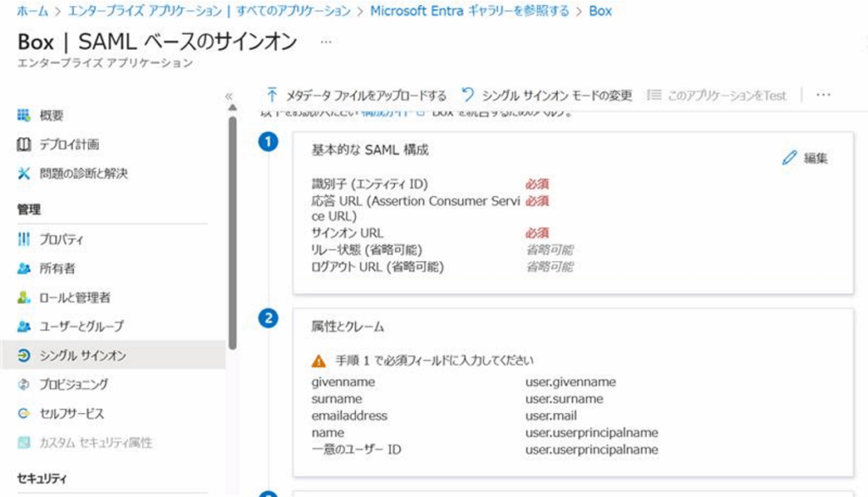The height and width of the screenshot is (497, 868).
Task: Open 問題の診断と解決 wrench icon
Action: click(x=24, y=174)
